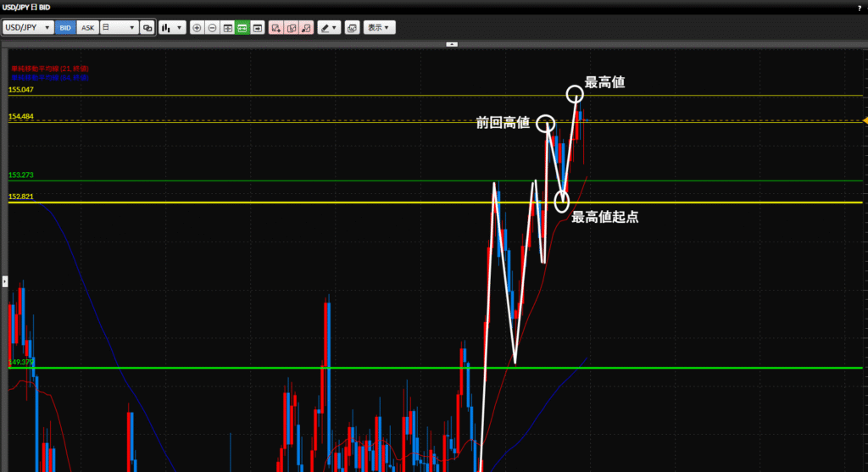Click the edit indicator pink icon

pyautogui.click(x=291, y=27)
